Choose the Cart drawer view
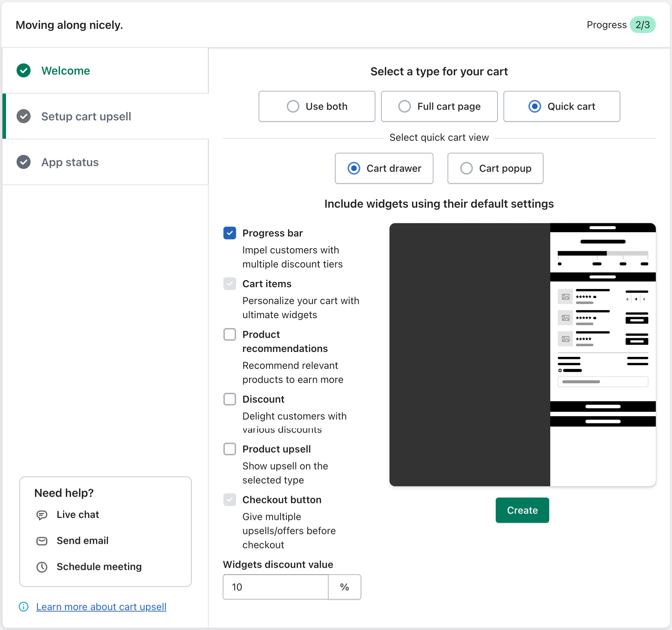The image size is (672, 630). point(384,168)
